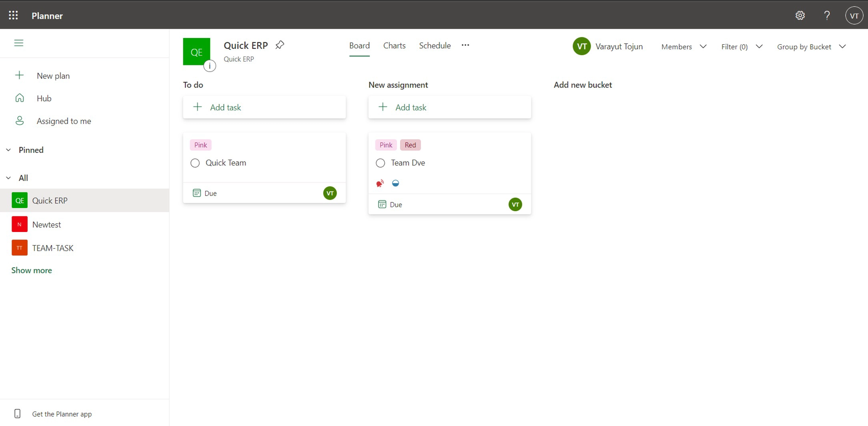Click the Pink label on Quick Team card
The height and width of the screenshot is (426, 868).
pyautogui.click(x=200, y=145)
